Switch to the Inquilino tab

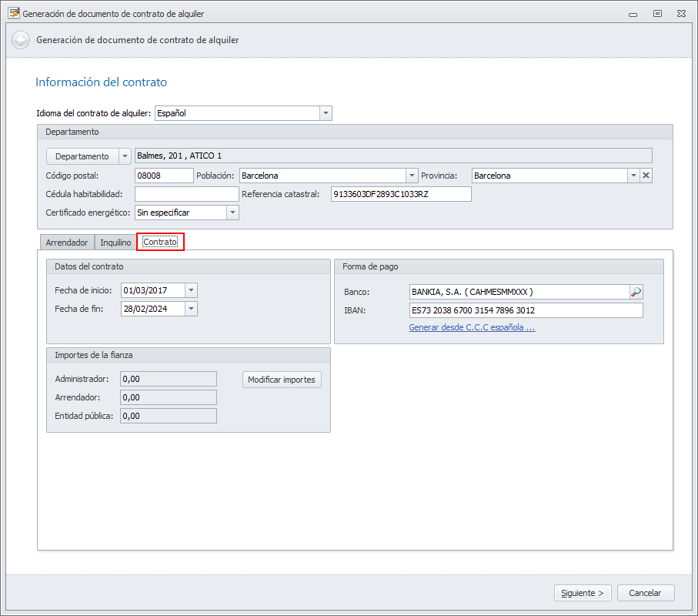point(115,243)
